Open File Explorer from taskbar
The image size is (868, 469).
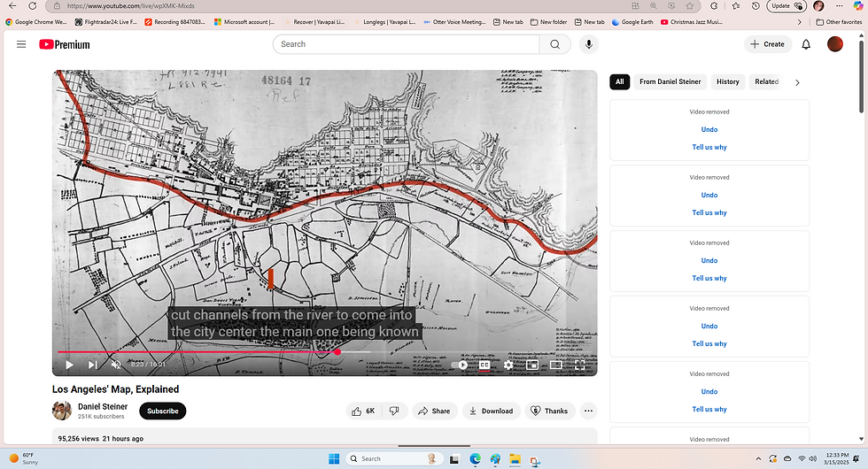coord(515,459)
